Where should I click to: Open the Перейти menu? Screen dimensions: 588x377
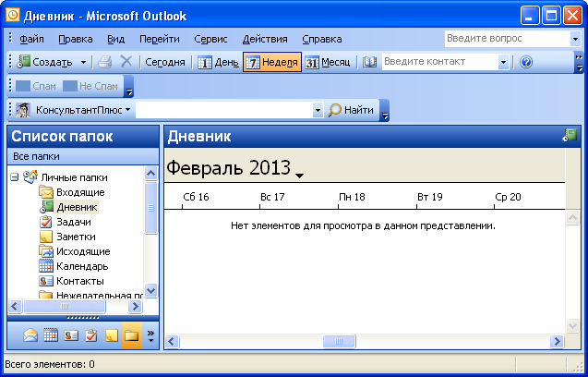[160, 39]
